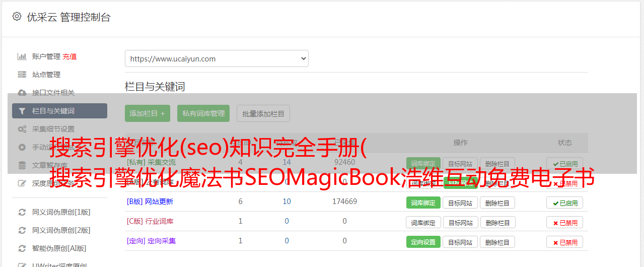The width and height of the screenshot is (644, 267).
Task: Open the https://www.ucaiyun.com site dropdown
Action: coord(217,58)
